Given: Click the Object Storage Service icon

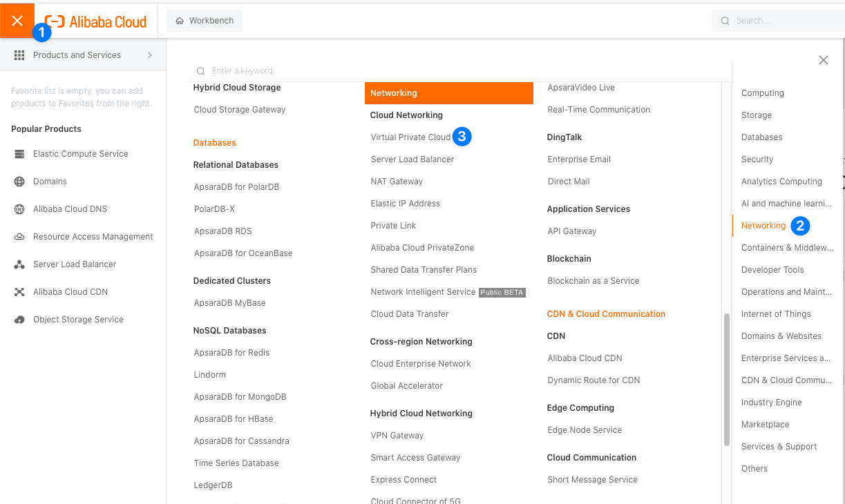Looking at the screenshot, I should pyautogui.click(x=19, y=320).
